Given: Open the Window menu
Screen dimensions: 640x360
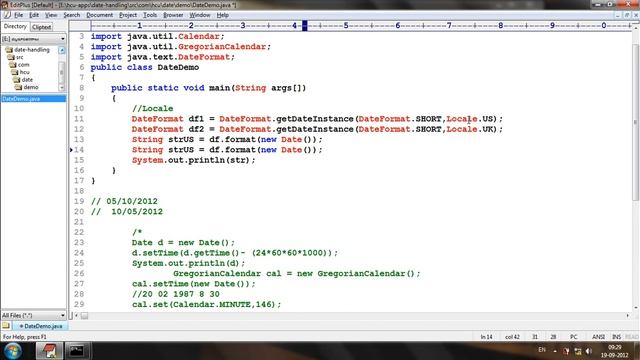Looking at the screenshot, I should click(200, 15).
